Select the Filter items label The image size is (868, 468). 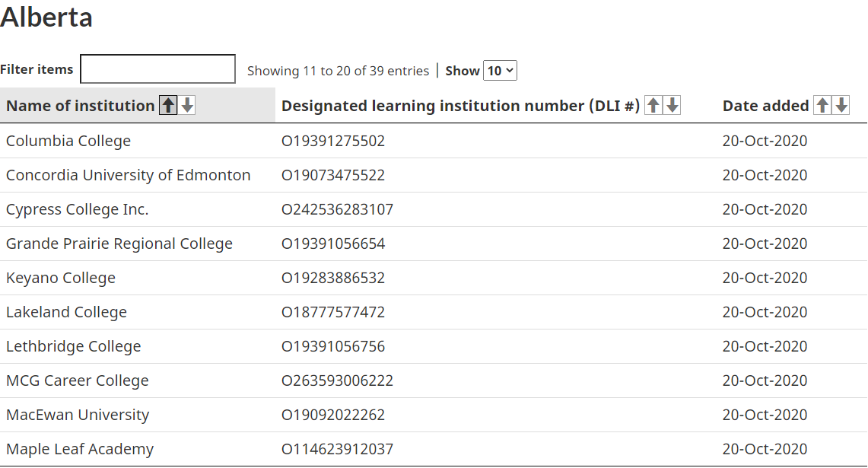(37, 69)
